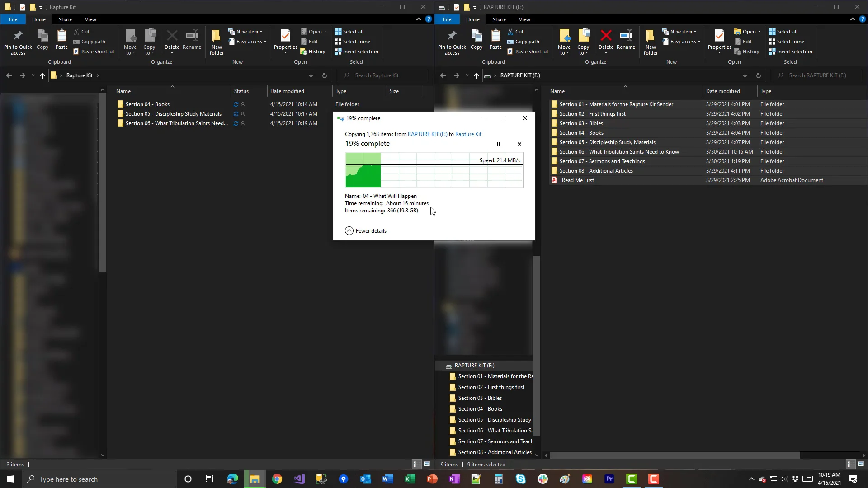Open Skype from the taskbar
The height and width of the screenshot is (488, 868).
point(520,479)
